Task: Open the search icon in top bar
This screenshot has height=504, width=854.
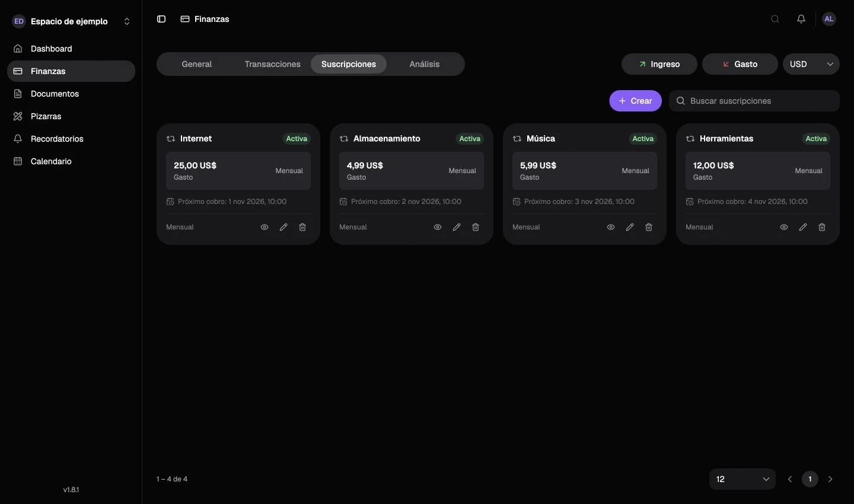Action: (775, 19)
